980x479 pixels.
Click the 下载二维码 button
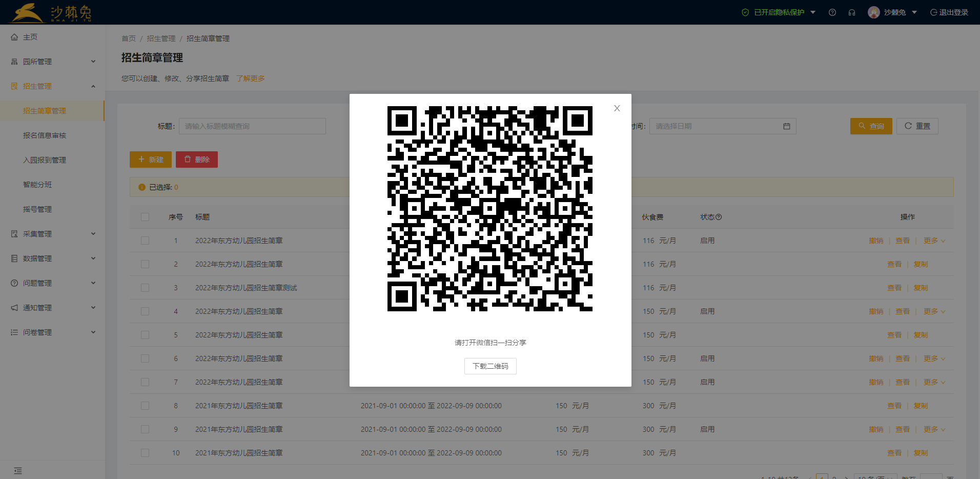click(491, 366)
